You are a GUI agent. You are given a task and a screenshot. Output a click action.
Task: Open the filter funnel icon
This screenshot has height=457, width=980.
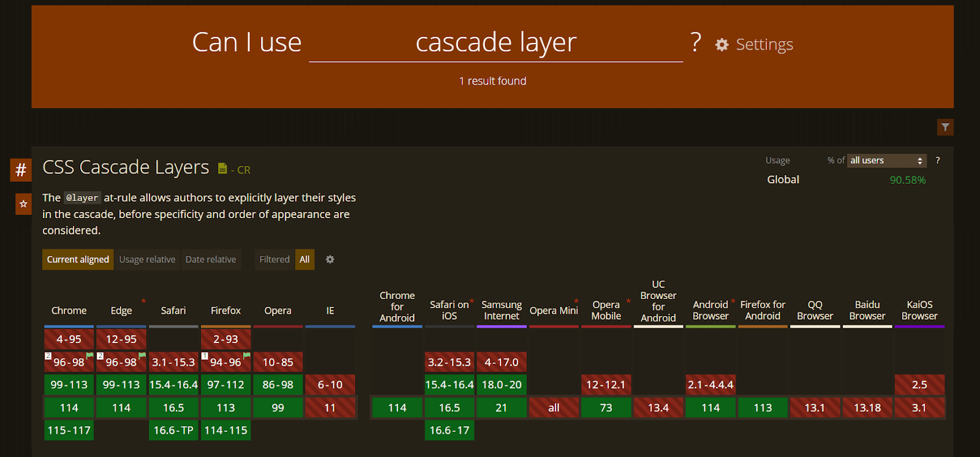[x=945, y=127]
